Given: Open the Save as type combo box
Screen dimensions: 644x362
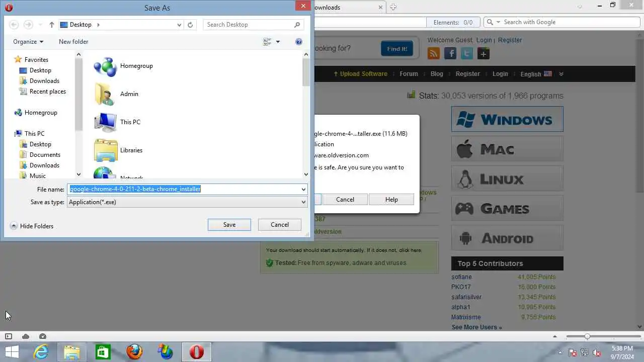Looking at the screenshot, I should click(x=187, y=202).
